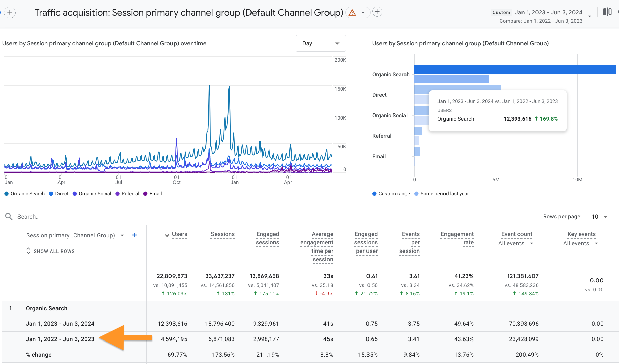The width and height of the screenshot is (619, 364).
Task: Click Event count total 121,381,607
Action: click(x=523, y=276)
